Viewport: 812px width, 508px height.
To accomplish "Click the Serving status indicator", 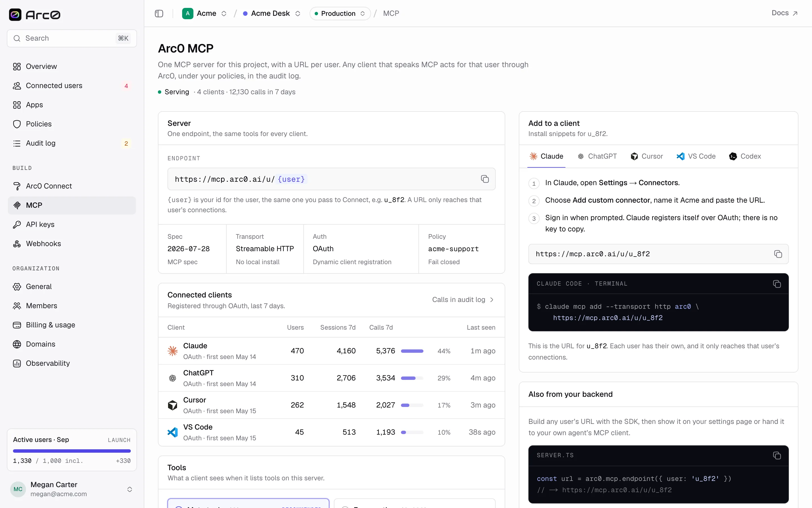I will 173,92.
